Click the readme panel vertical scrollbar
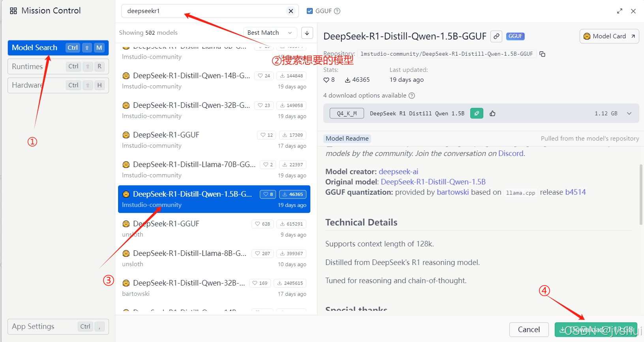 (x=641, y=195)
